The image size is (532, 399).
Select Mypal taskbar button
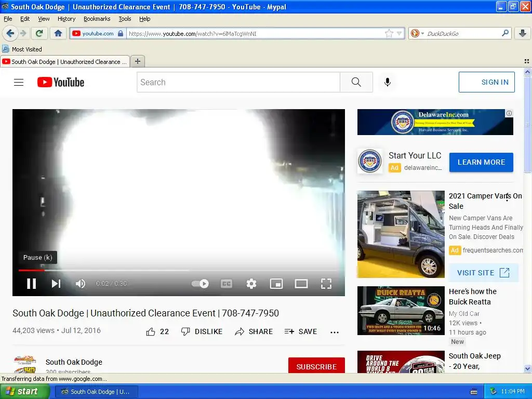tap(96, 392)
